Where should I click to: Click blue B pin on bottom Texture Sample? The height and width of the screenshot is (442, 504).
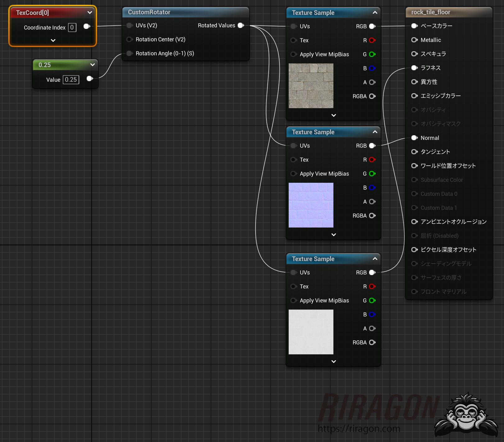[372, 315]
